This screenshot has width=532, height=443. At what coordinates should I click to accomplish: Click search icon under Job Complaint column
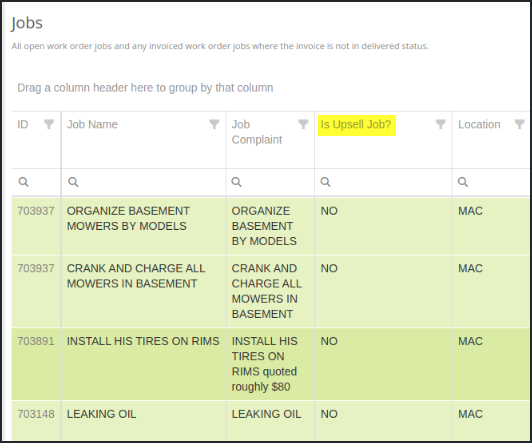pyautogui.click(x=236, y=182)
